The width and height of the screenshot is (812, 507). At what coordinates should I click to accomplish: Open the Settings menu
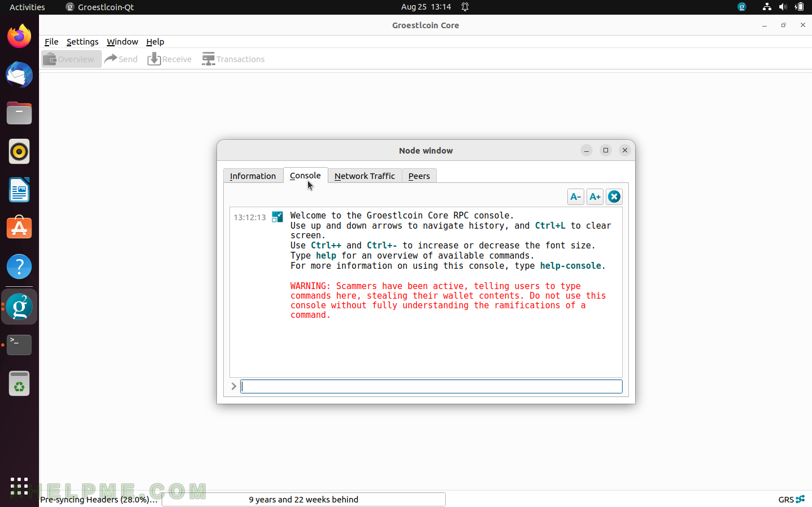(82, 42)
